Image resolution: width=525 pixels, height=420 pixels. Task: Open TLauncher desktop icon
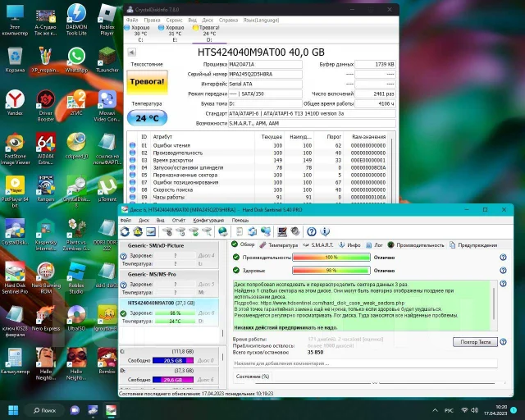[107, 60]
